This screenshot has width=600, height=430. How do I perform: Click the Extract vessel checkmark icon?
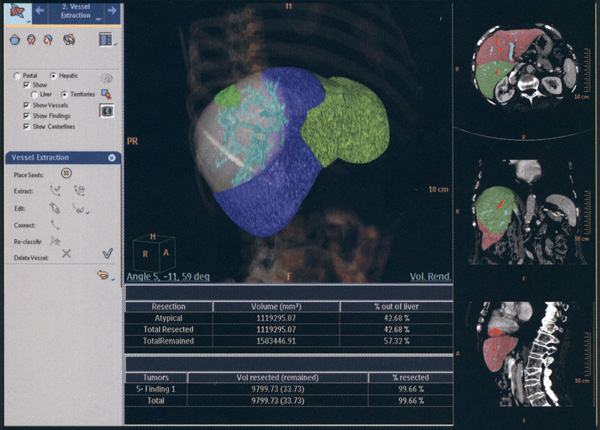55,190
